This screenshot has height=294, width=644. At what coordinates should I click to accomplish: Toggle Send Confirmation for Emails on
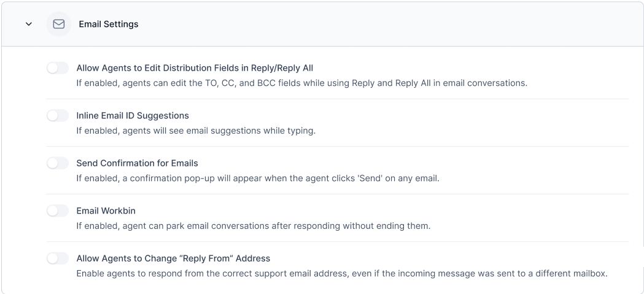tap(58, 163)
